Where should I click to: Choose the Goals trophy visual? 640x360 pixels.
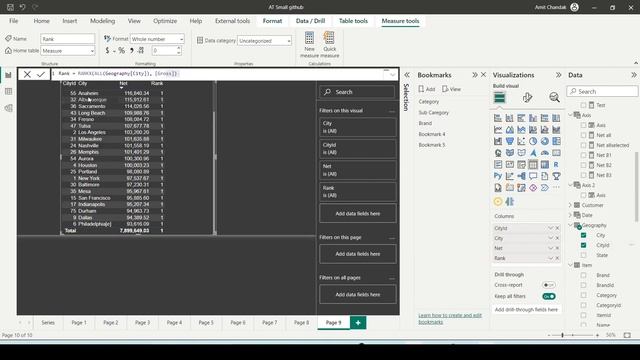click(556, 176)
